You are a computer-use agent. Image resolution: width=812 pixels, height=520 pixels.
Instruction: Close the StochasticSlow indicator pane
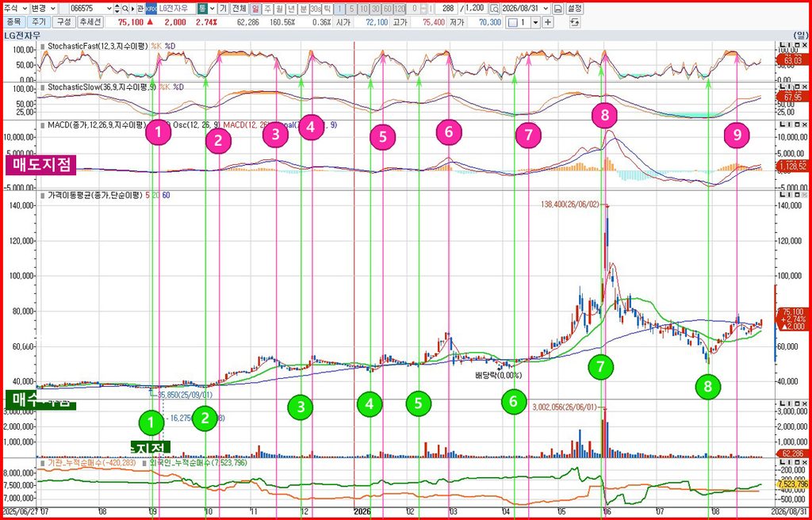[804, 86]
